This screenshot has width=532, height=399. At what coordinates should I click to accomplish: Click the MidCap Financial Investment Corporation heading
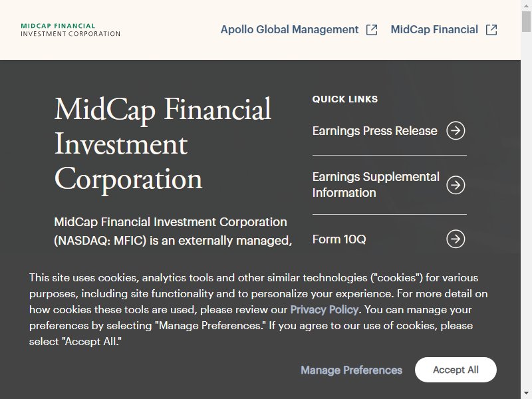click(163, 144)
